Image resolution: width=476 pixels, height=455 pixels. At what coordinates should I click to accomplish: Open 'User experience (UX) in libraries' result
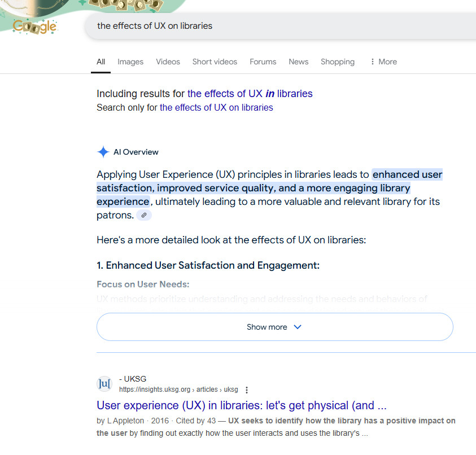242,405
